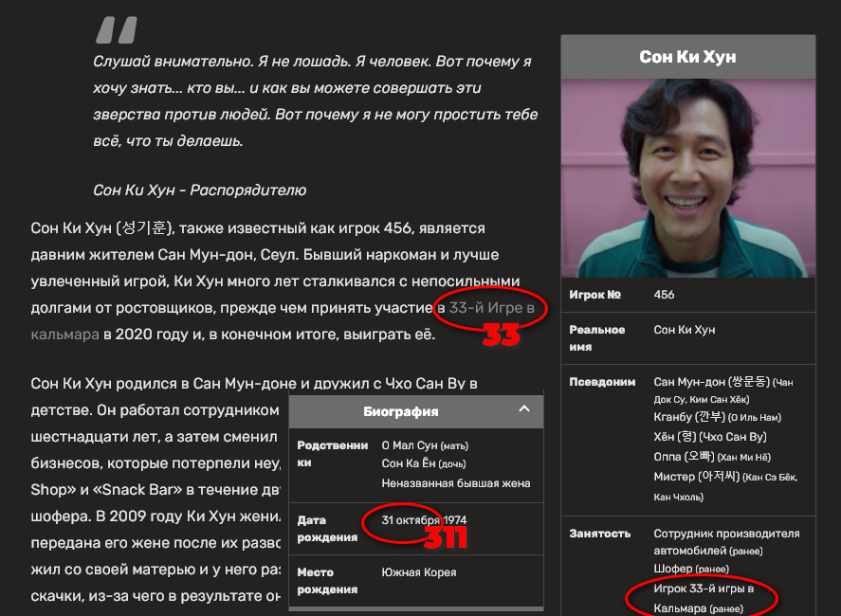Select Неназванная бывшая жена text
This screenshot has height=616, width=841.
point(456,483)
